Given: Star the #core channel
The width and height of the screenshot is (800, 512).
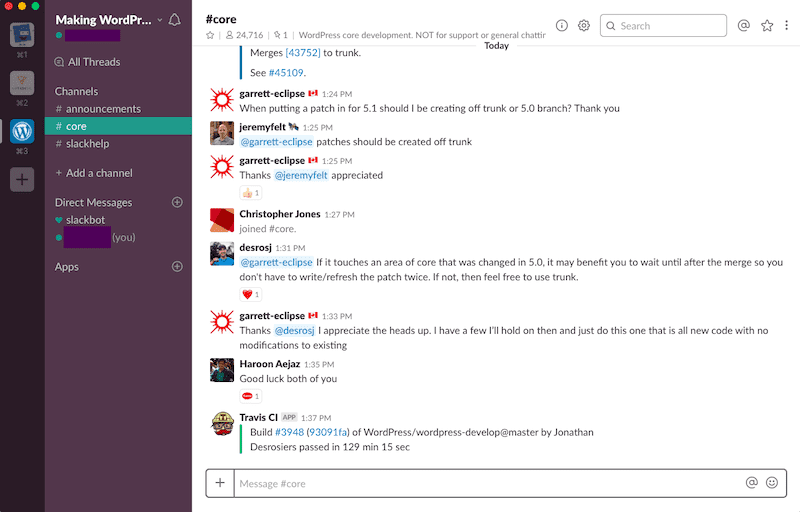Looking at the screenshot, I should [x=210, y=35].
